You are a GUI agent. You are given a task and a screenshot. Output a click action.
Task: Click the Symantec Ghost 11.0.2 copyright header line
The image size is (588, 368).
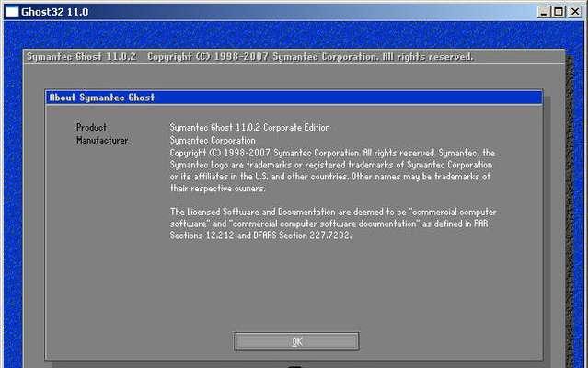click(x=249, y=57)
